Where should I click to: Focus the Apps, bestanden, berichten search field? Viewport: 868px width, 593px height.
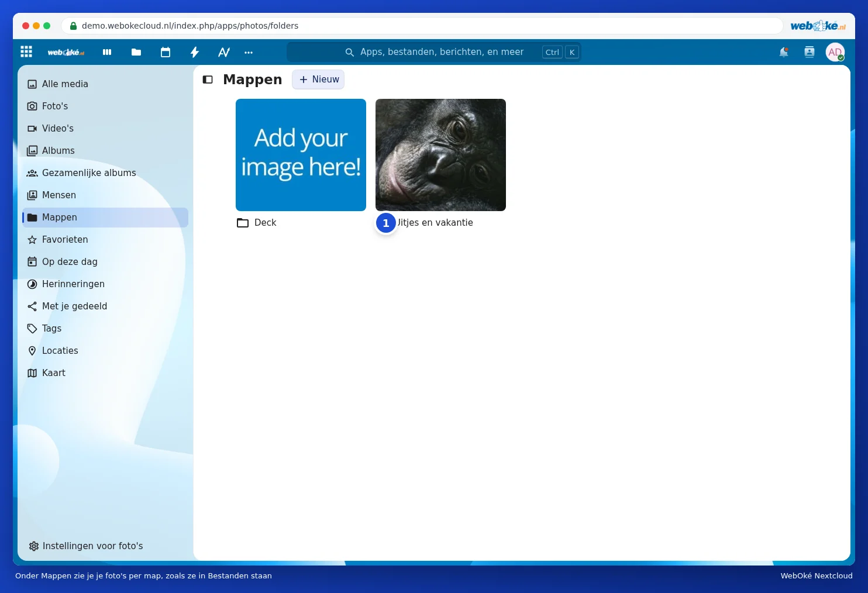coord(433,52)
